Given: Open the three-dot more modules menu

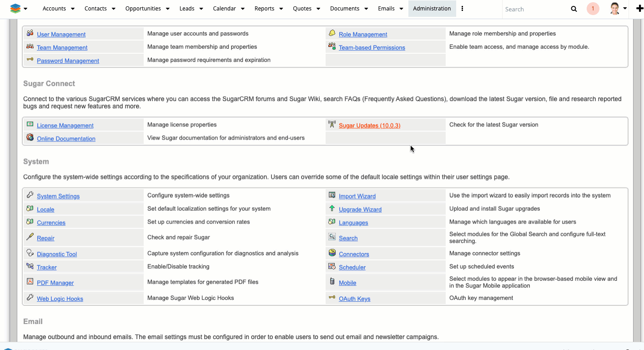Looking at the screenshot, I should tap(463, 9).
